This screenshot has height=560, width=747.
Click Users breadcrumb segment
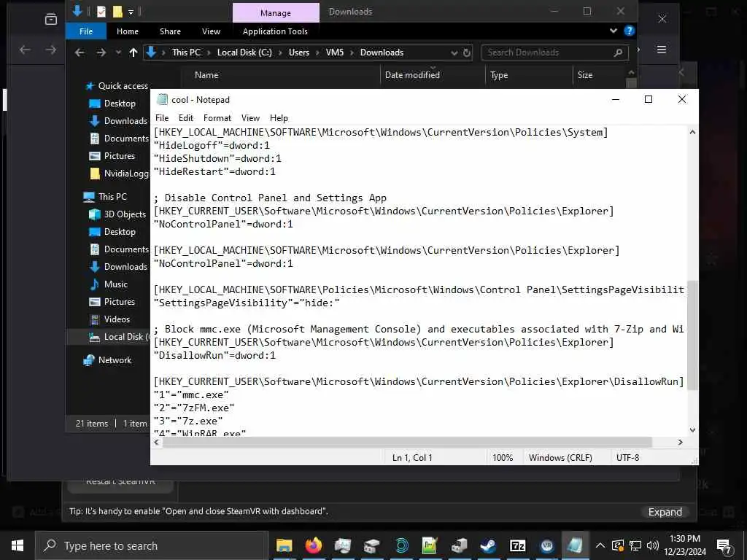(x=298, y=52)
